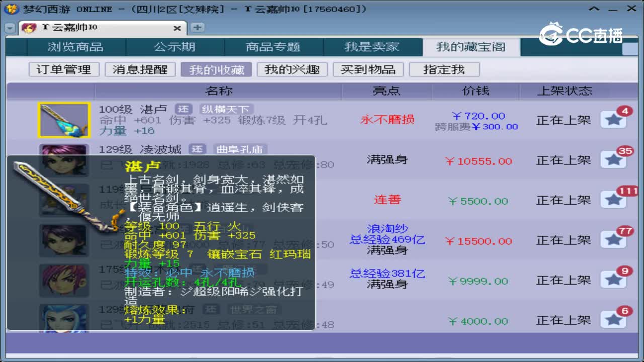This screenshot has height=362, width=644.
Task: Click the favorite star with badge 35
Action: (x=613, y=160)
